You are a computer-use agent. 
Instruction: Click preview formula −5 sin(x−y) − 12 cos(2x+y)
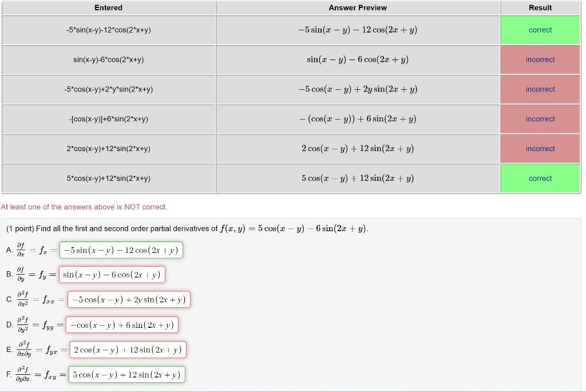pos(358,30)
